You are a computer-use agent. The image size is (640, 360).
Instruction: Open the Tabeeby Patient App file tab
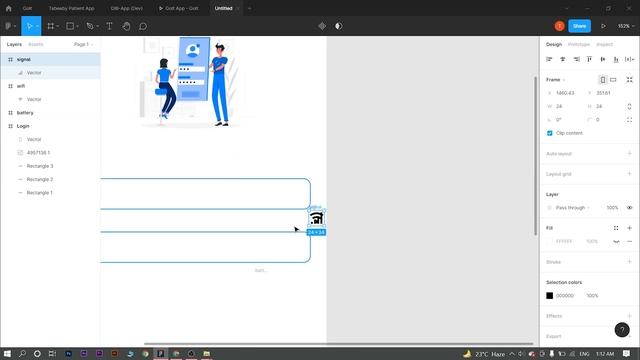pyautogui.click(x=71, y=8)
